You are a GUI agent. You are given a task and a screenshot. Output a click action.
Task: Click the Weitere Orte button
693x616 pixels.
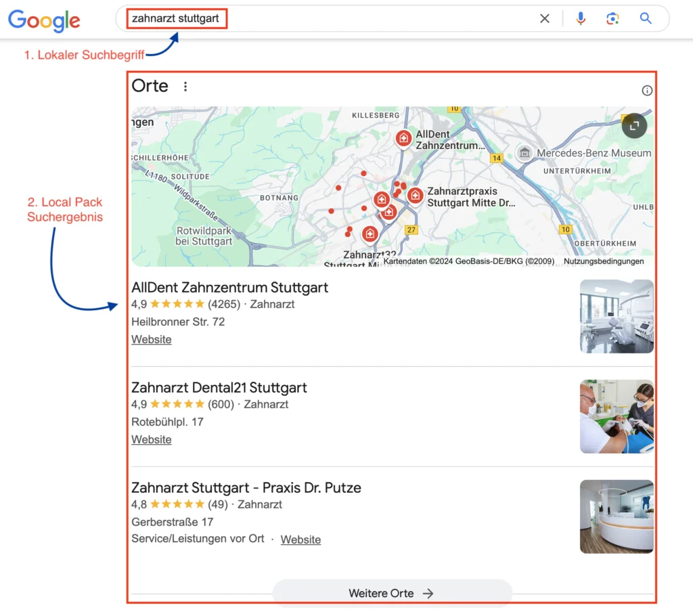point(391,593)
